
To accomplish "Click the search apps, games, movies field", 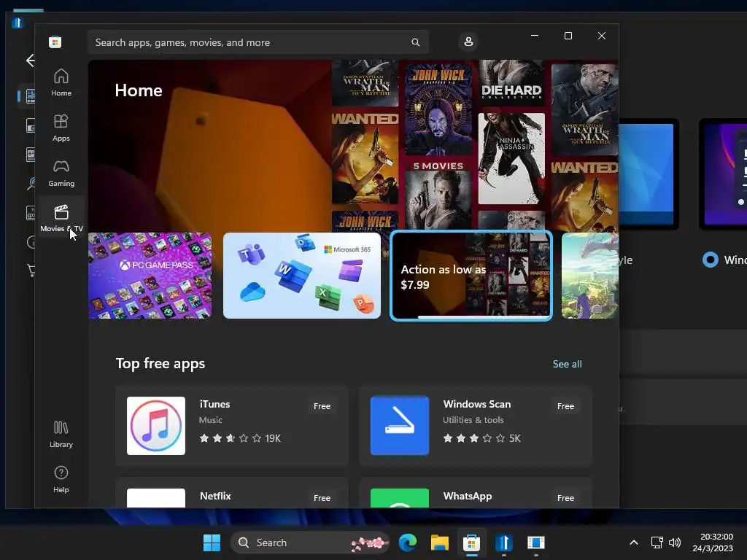I will [258, 42].
